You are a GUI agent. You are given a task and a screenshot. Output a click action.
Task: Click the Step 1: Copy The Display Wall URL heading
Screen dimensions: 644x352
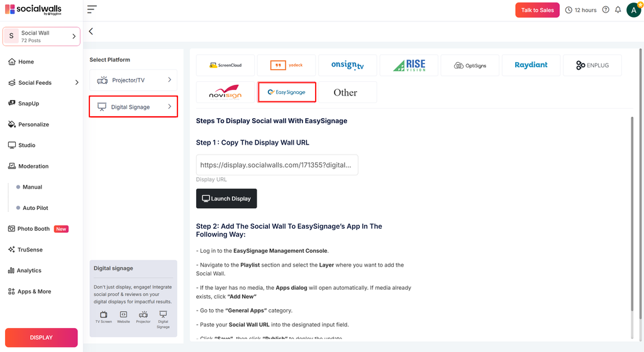coord(253,142)
